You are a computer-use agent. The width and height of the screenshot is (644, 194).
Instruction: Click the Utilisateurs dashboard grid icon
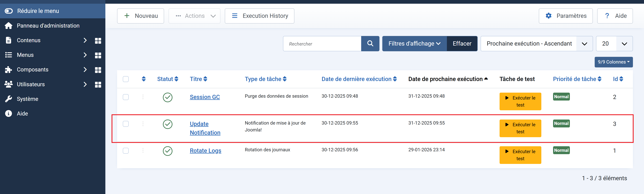[x=98, y=84]
